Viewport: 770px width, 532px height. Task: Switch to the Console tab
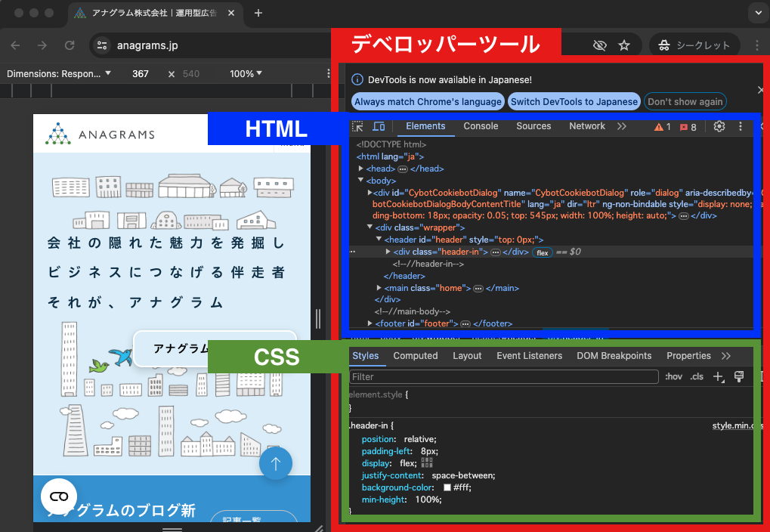pyautogui.click(x=481, y=126)
